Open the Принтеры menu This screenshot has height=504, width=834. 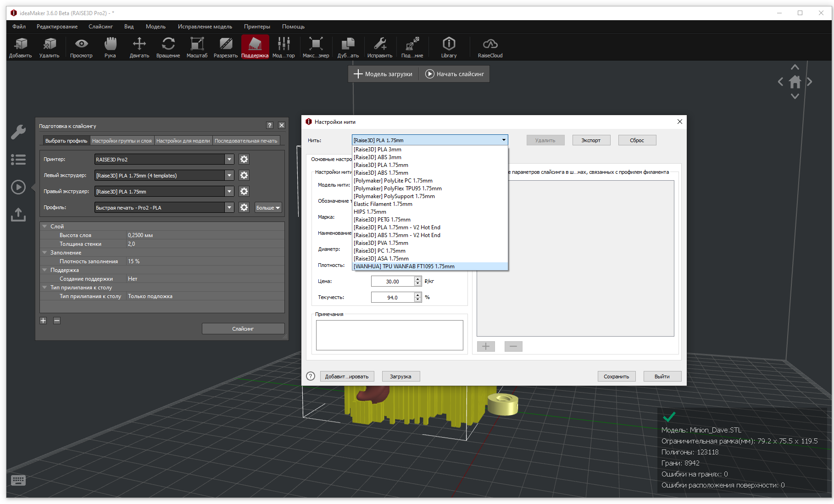coord(257,27)
